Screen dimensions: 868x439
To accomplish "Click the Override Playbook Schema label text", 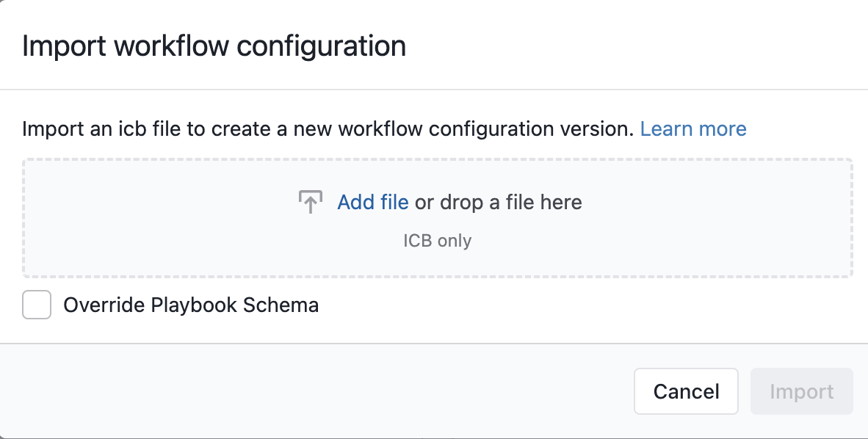I will coord(191,305).
